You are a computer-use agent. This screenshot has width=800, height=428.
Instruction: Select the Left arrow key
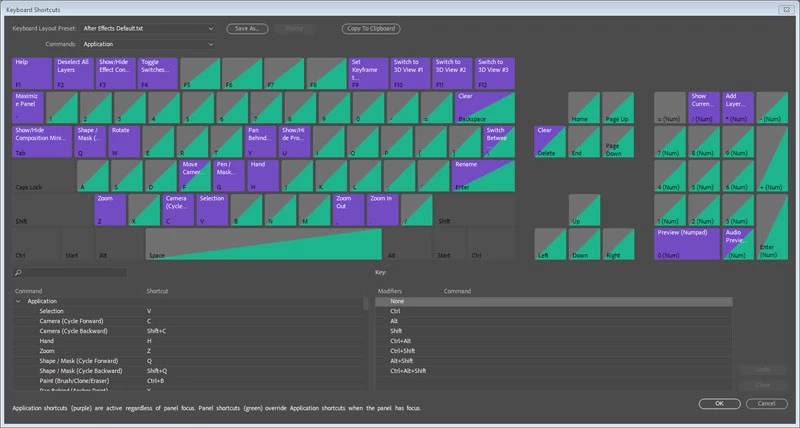[550, 244]
